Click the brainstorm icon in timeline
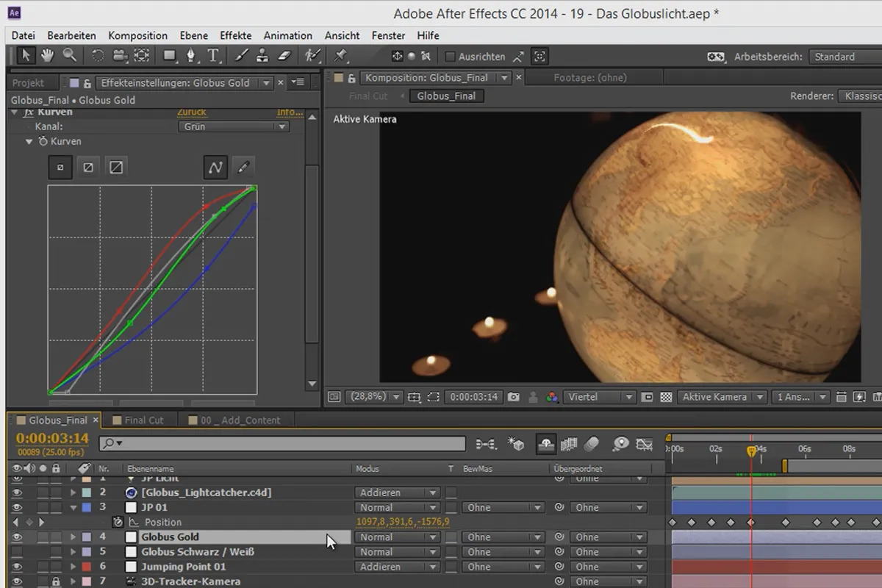The image size is (882, 588). click(x=621, y=444)
